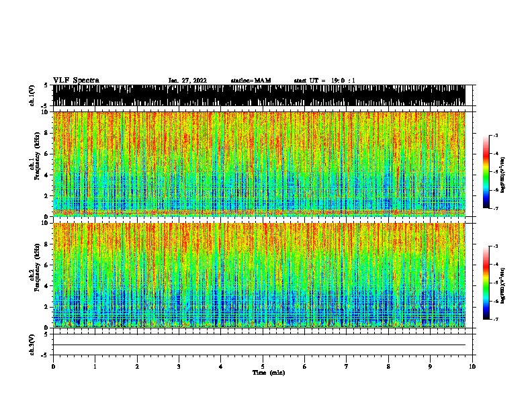
Task: Click time axis tick label "8"
Action: 388,367
